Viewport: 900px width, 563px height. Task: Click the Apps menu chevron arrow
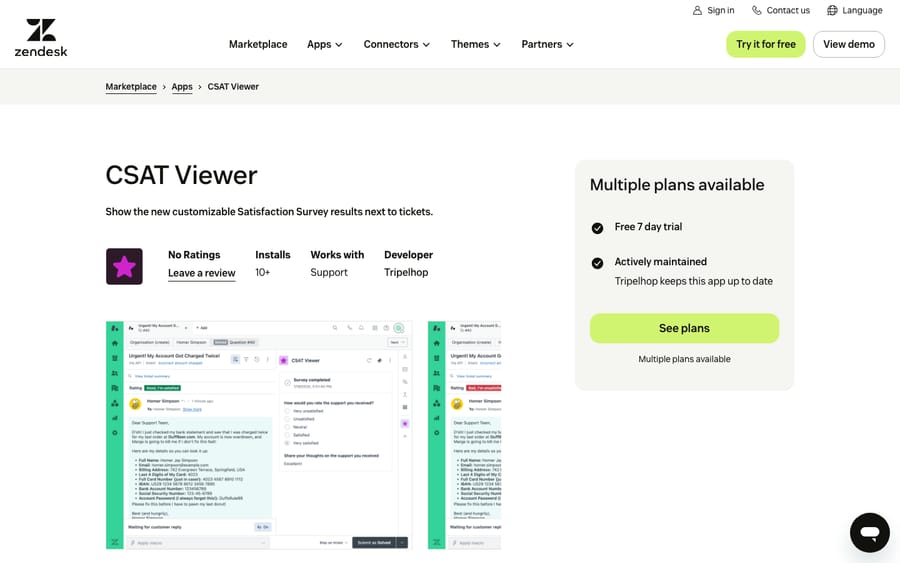pos(339,45)
